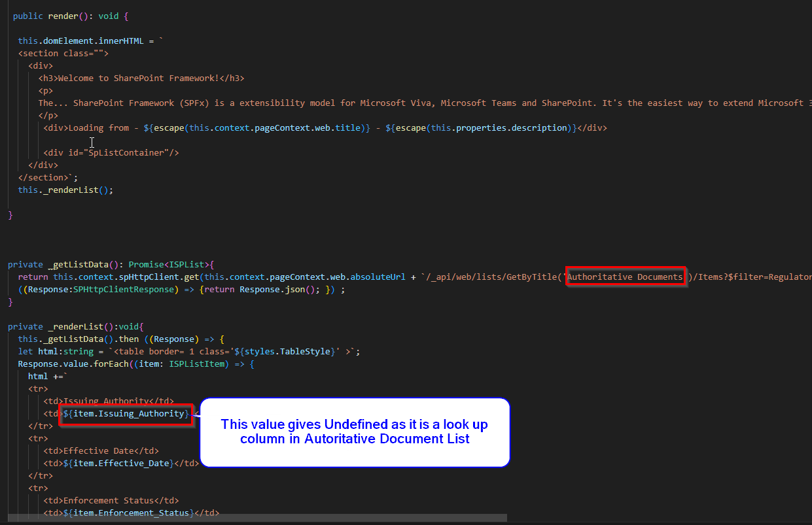
Task: Click the 'item.Effective_Date' expression
Action: coord(121,463)
